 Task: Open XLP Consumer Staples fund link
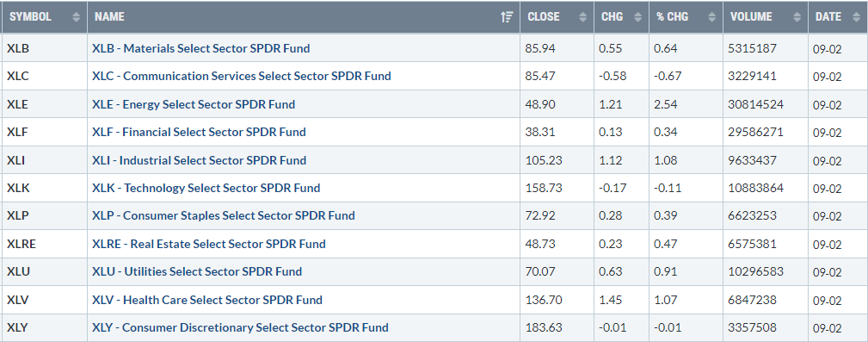tap(223, 215)
